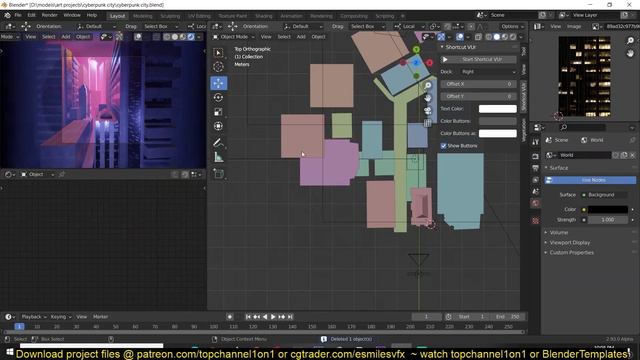Viewport: 640px width, 360px height.
Task: Open the File menu
Action: click(x=18, y=16)
